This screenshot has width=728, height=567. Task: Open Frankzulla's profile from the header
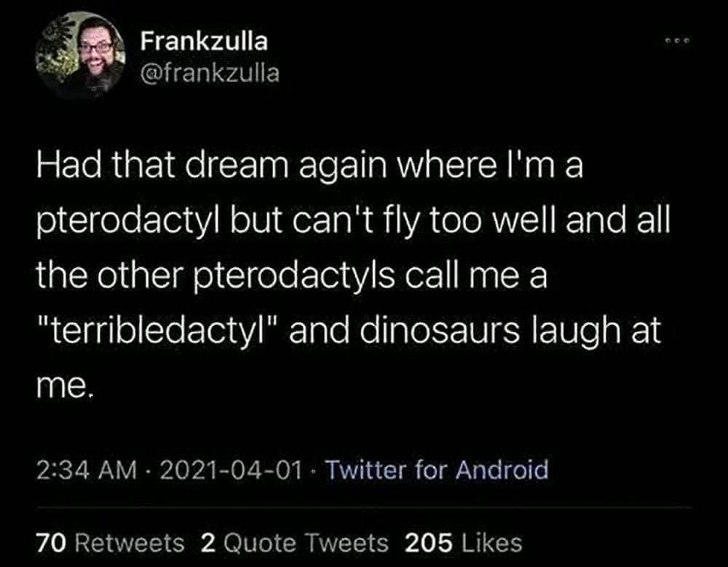204,43
